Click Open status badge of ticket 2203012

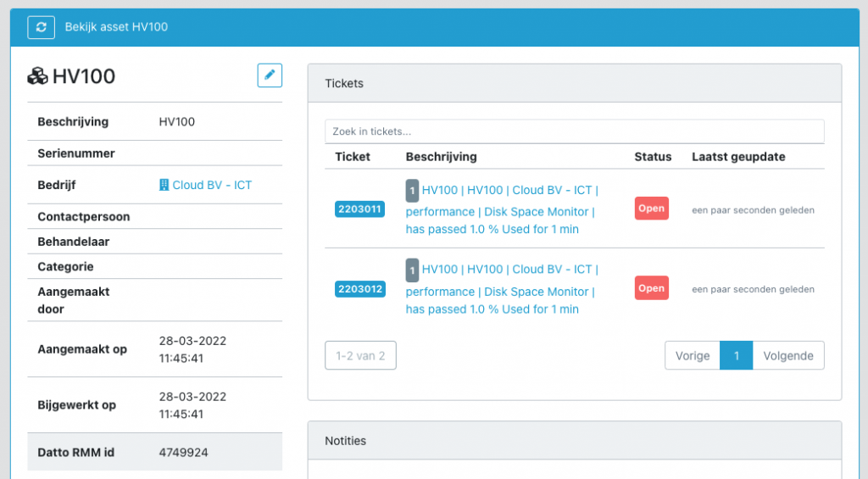(652, 288)
